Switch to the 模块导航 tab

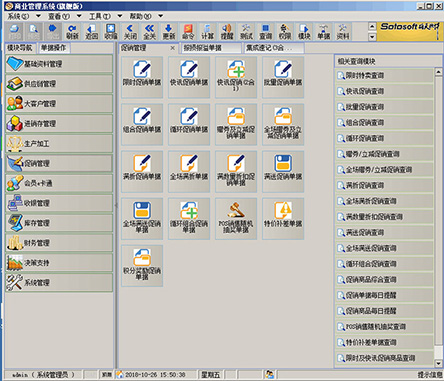(20, 48)
